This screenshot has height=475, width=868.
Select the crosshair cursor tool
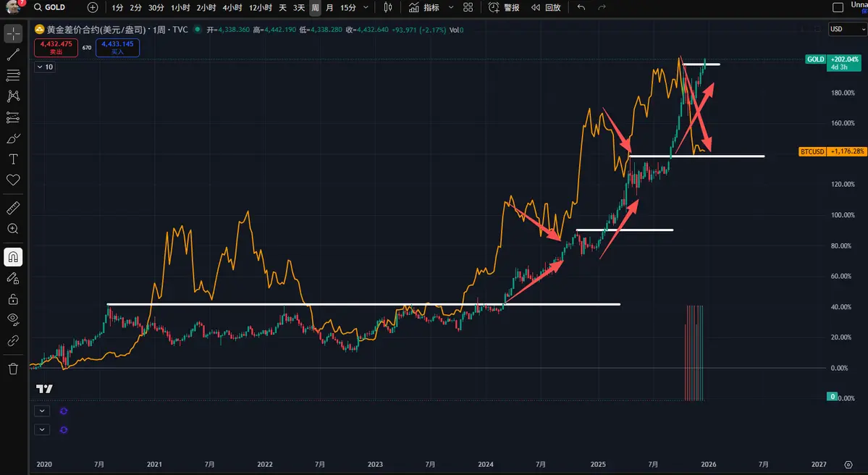pos(13,34)
